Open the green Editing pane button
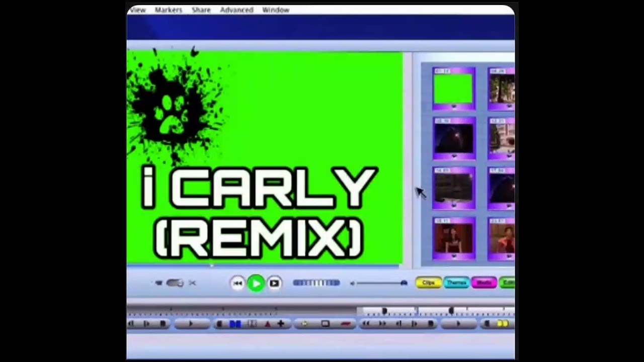The width and height of the screenshot is (644, 362). [507, 283]
